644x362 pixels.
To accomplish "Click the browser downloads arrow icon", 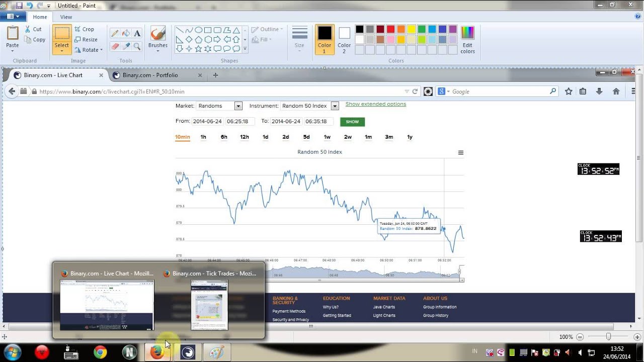I will point(599,92).
